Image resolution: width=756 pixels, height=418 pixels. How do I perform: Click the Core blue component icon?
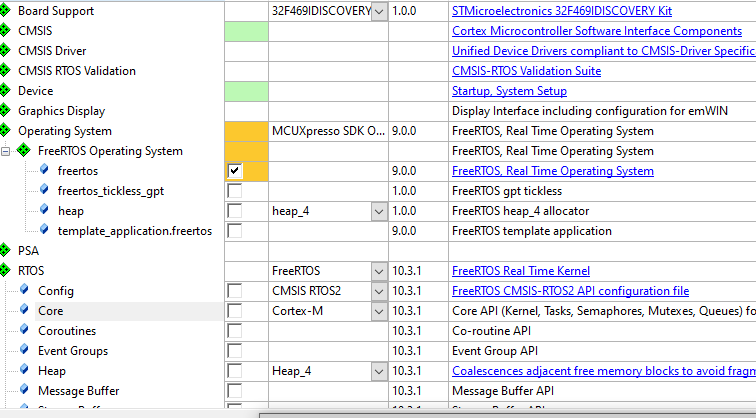pyautogui.click(x=24, y=310)
